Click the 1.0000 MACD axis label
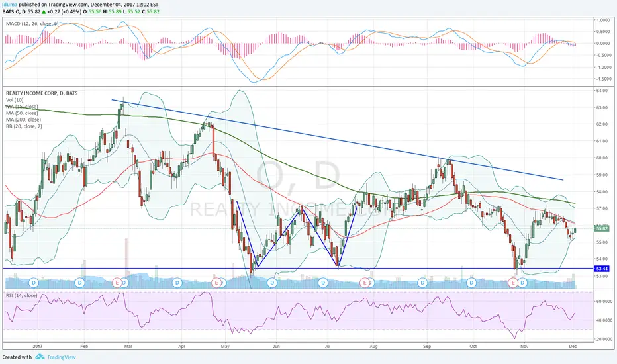Screen dimensions: 617x364 click(x=603, y=20)
